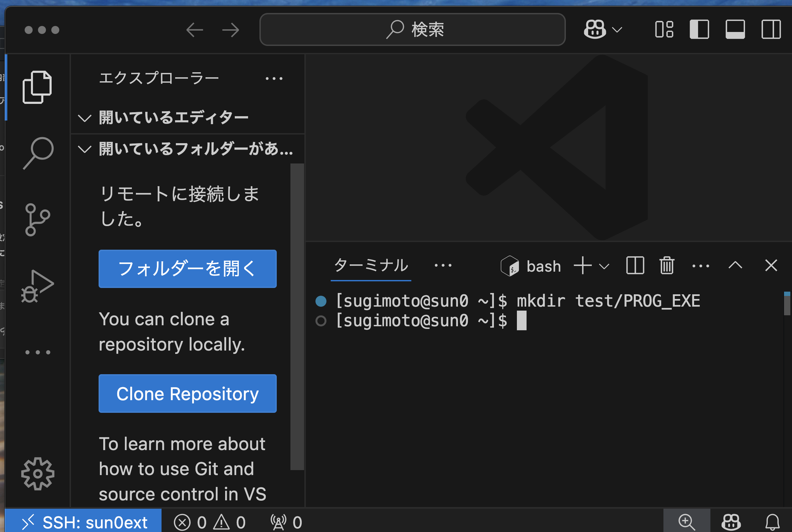Go back with the left arrow
Image resolution: width=792 pixels, height=532 pixels.
pyautogui.click(x=195, y=30)
